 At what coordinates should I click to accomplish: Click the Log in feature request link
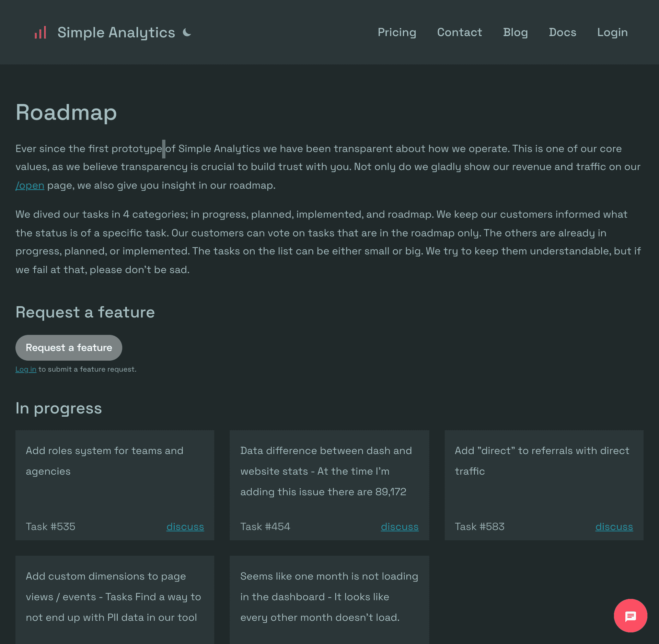(26, 369)
